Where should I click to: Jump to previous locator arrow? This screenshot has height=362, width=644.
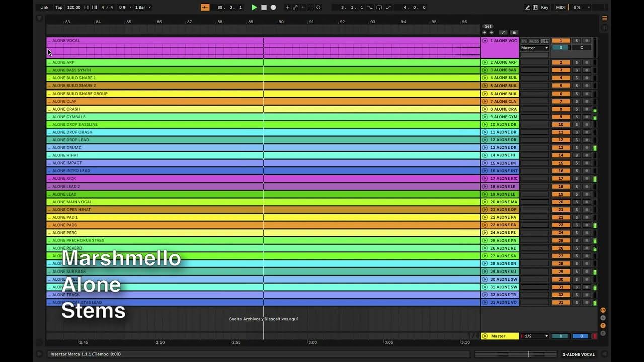tap(485, 32)
